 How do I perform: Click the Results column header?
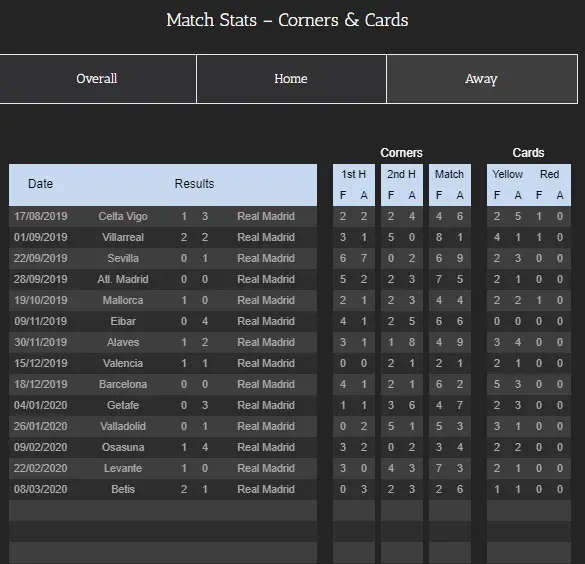pos(194,184)
